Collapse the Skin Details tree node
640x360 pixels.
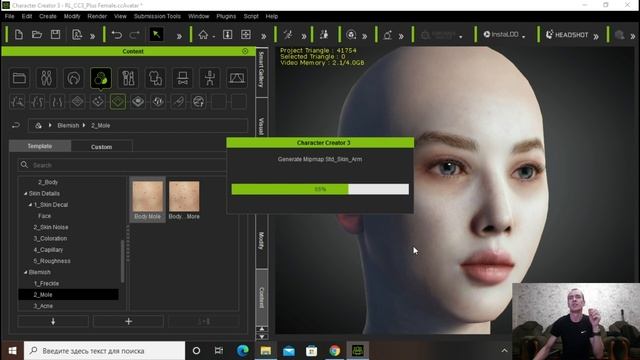[x=25, y=193]
